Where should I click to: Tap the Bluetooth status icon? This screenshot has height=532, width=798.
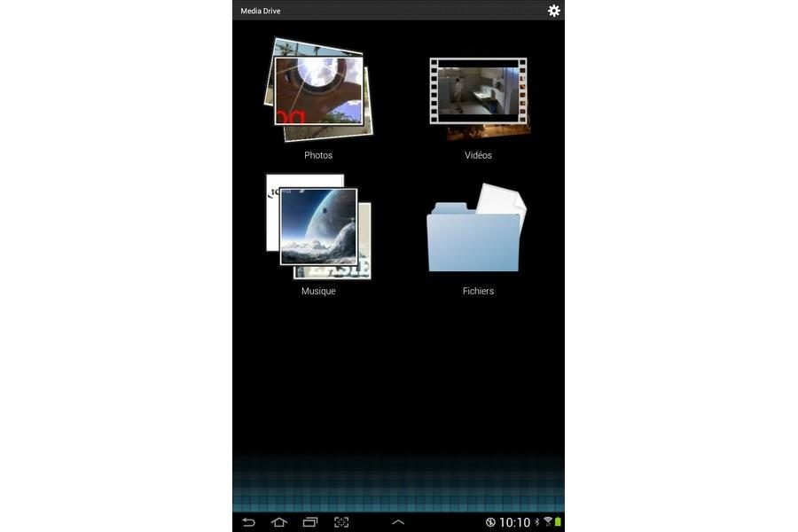pos(537,522)
